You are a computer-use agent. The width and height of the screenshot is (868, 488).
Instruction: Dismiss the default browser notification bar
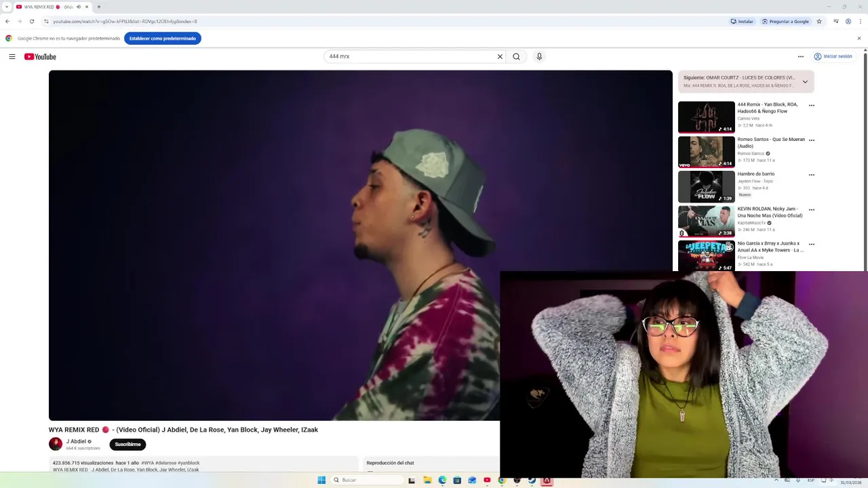pyautogui.click(x=859, y=39)
